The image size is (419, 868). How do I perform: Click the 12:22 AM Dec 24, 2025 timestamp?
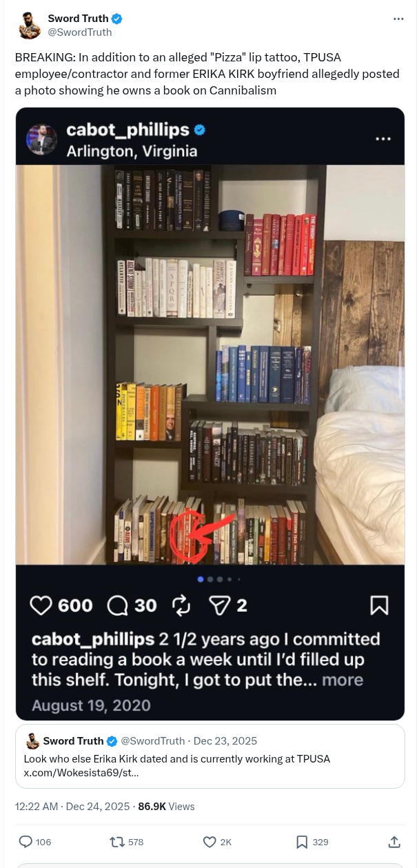[x=72, y=806]
